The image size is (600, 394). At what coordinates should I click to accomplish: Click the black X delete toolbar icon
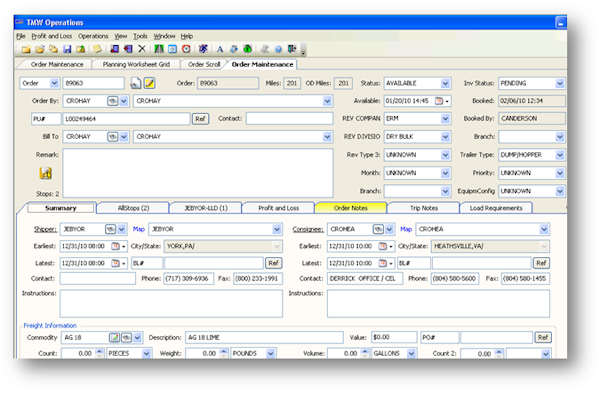(x=142, y=49)
